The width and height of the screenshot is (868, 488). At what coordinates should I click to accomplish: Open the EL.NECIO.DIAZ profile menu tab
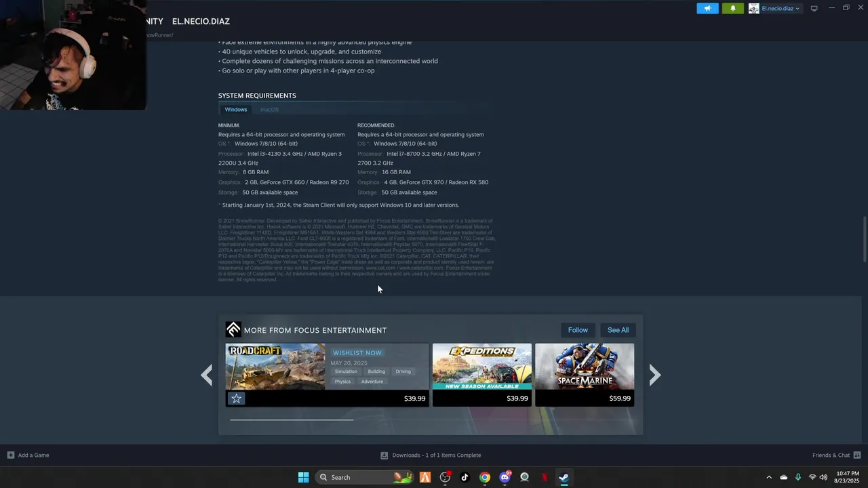click(x=201, y=21)
